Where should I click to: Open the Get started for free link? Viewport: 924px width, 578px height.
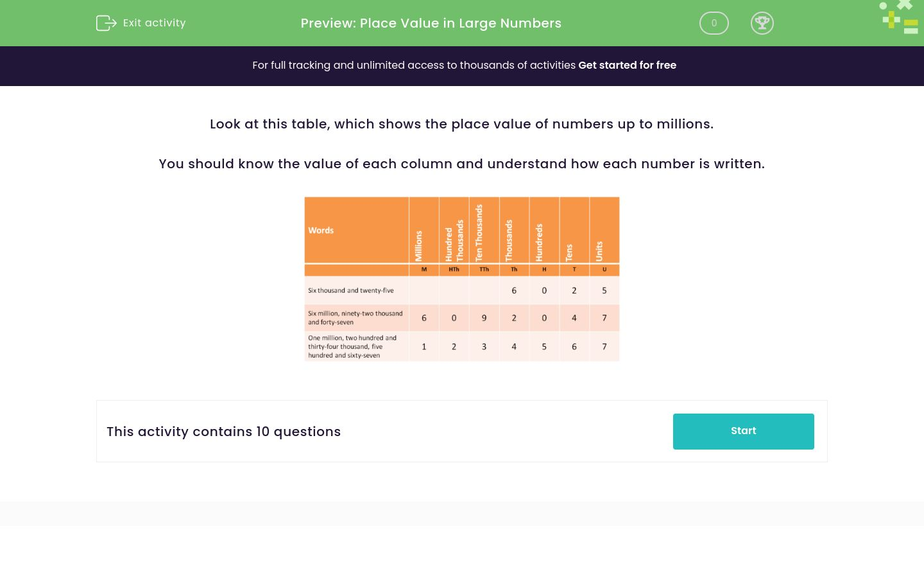pos(627,66)
